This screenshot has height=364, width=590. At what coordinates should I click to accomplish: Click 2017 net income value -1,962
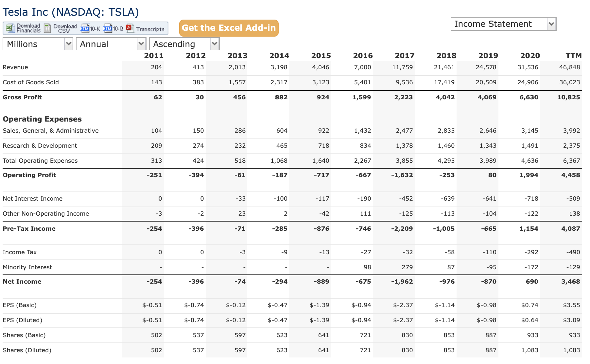pyautogui.click(x=402, y=282)
